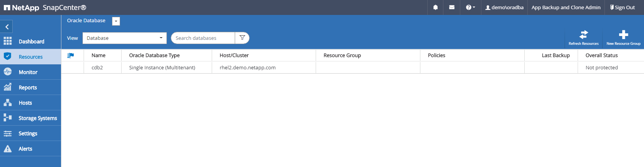
Task: Click New Resource Group plus button
Action: pyautogui.click(x=623, y=38)
